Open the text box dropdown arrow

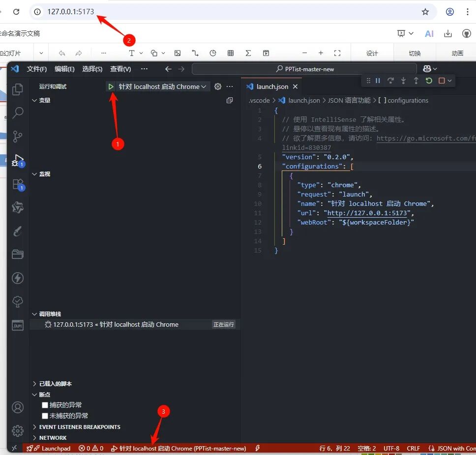click(x=141, y=53)
